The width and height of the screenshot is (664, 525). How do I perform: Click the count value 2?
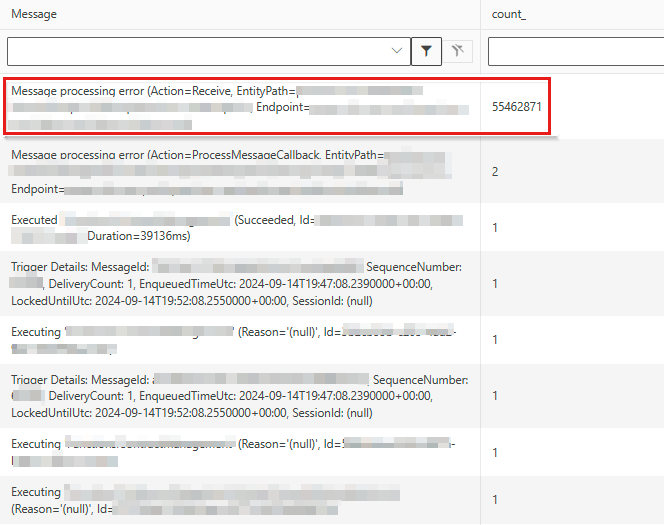pyautogui.click(x=495, y=172)
